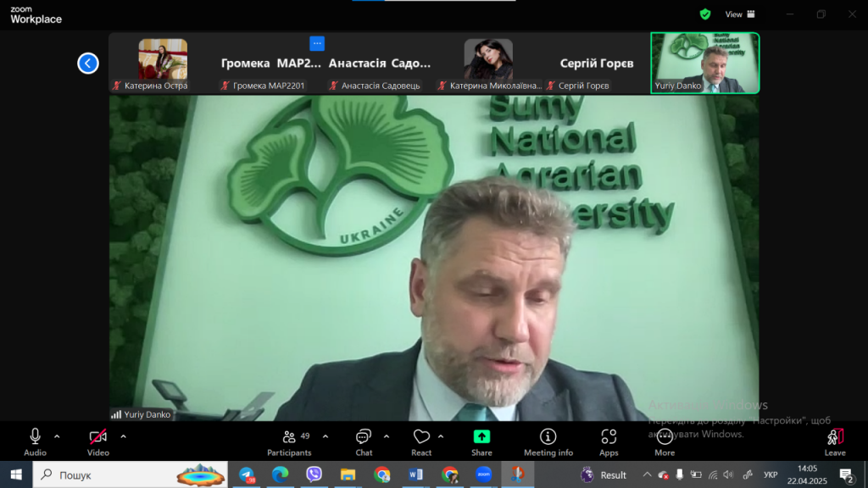Open Telegram from the taskbar
Image resolution: width=868 pixels, height=488 pixels.
pyautogui.click(x=247, y=474)
